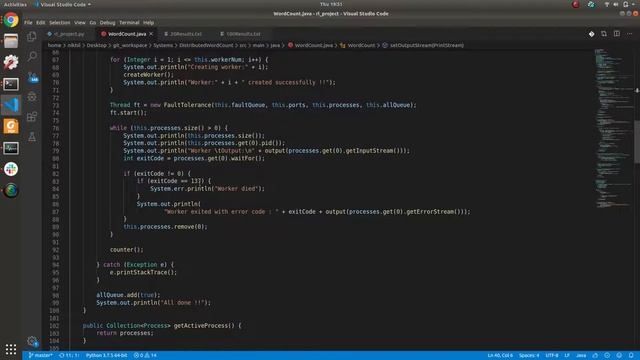Screen dimensions: 640x360
Task: Open the Search view in activity bar
Action: click(x=32, y=56)
